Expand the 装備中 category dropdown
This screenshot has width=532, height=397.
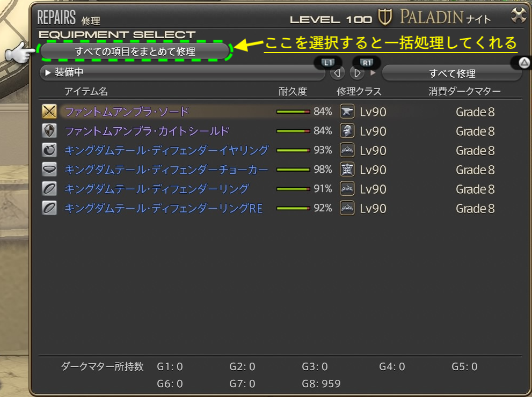(x=183, y=72)
